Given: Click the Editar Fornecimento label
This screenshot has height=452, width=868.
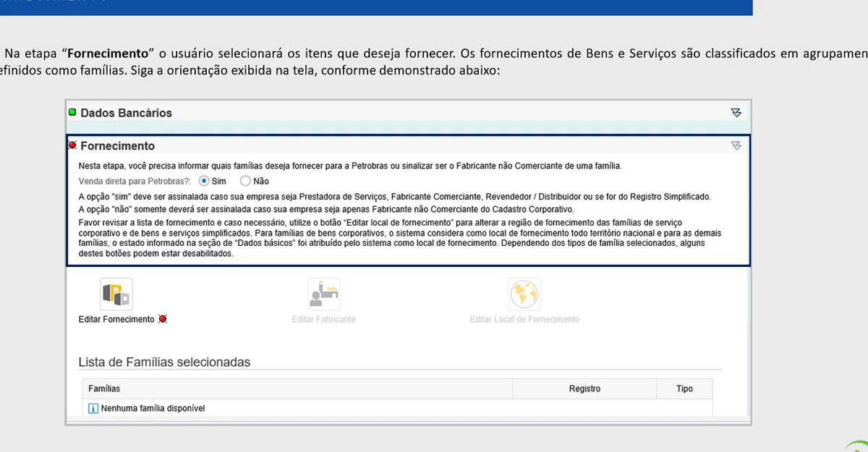Looking at the screenshot, I should 116,320.
